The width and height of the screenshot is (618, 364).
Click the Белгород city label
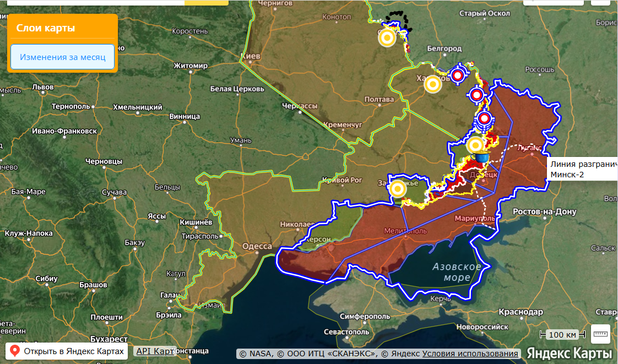point(444,49)
